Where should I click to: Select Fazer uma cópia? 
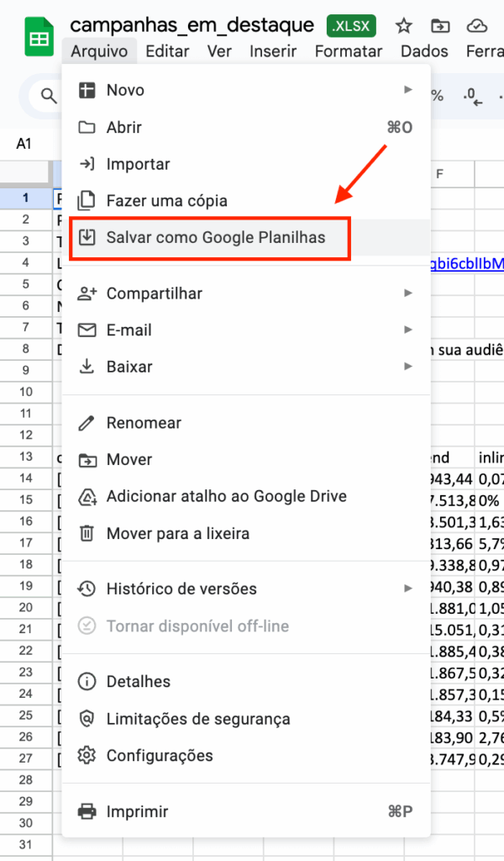pyautogui.click(x=166, y=201)
